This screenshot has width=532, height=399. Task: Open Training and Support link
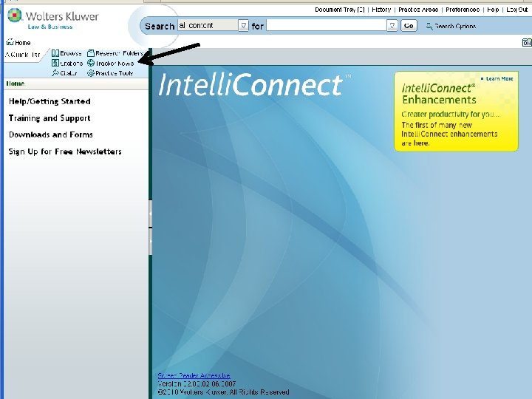pos(50,118)
